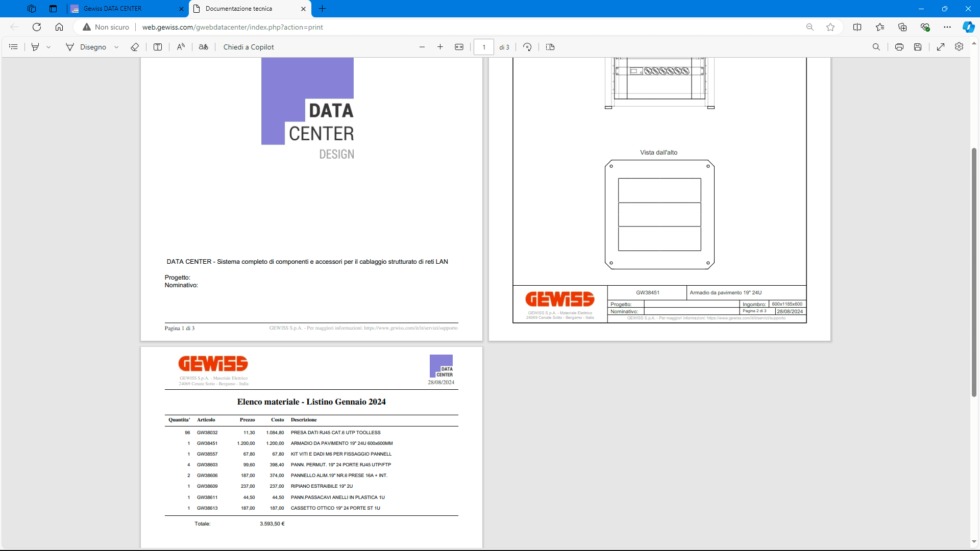Search inside the PDF document
Screen dimensions: 980x551
point(876,47)
